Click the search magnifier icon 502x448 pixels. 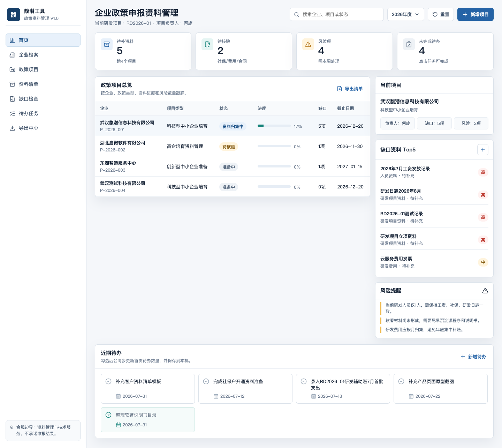[x=297, y=14]
